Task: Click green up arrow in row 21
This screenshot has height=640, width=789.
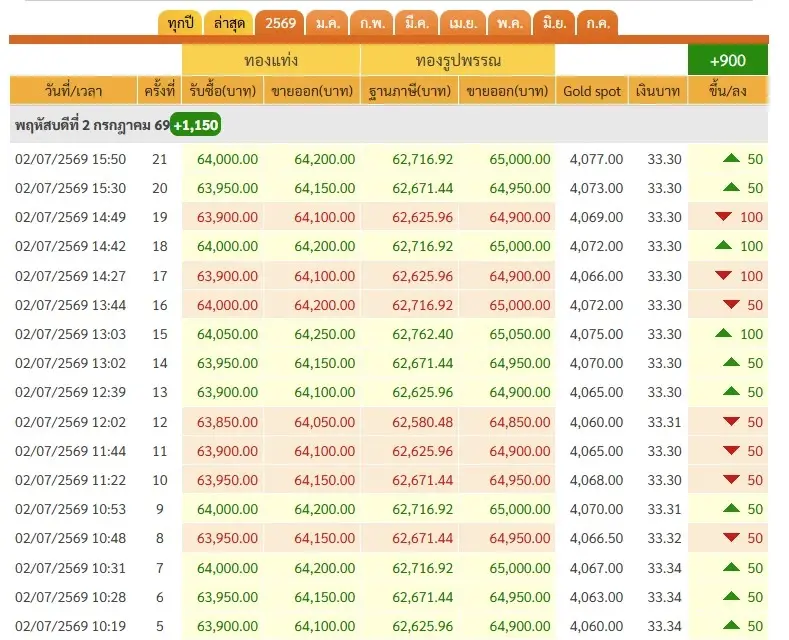Action: pos(731,158)
